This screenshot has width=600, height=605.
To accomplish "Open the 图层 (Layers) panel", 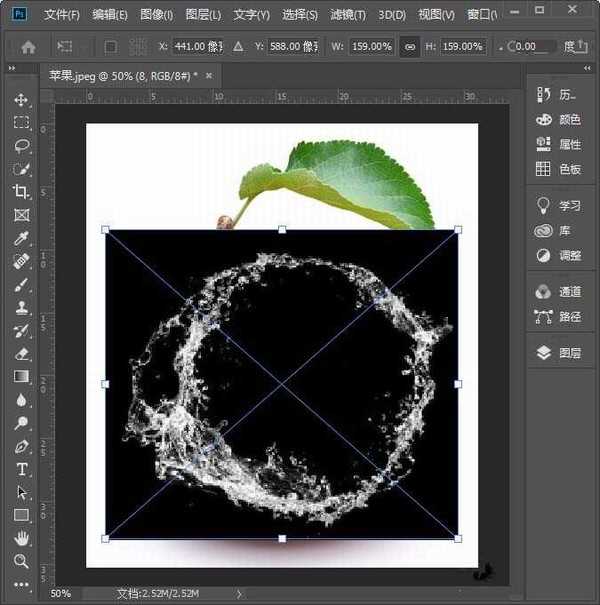I will pyautogui.click(x=558, y=353).
